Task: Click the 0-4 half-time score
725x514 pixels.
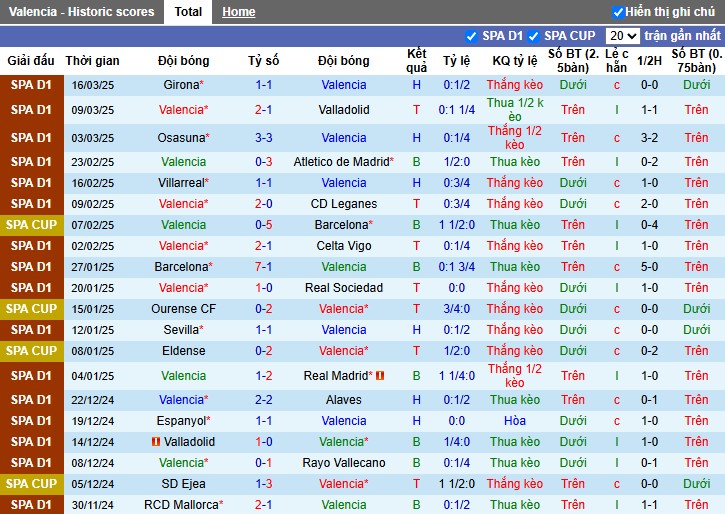Action: tap(649, 225)
